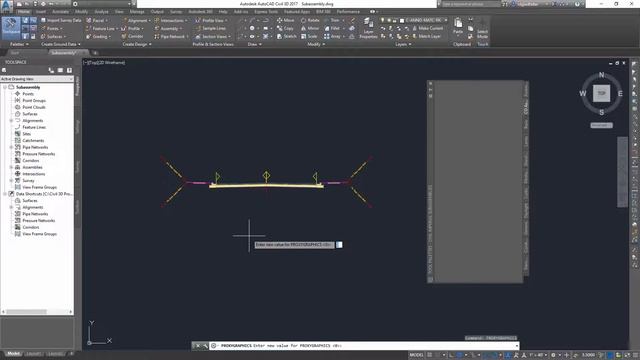The image size is (640, 360).
Task: Click the Select Mode touch button
Action: pyautogui.click(x=482, y=28)
